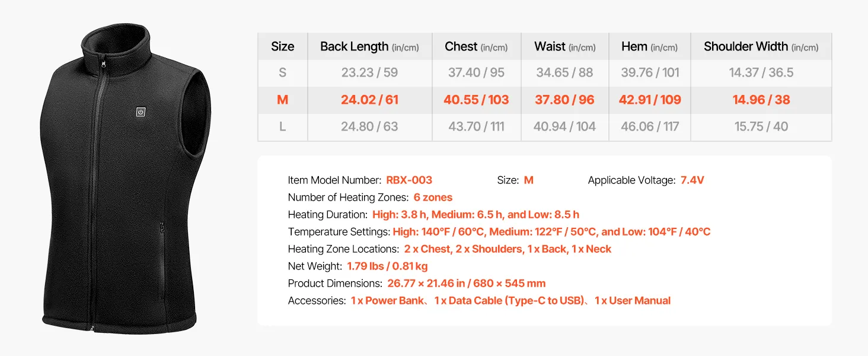Select the highlighted size M row label
Image resolution: width=868 pixels, height=356 pixels.
[x=283, y=100]
